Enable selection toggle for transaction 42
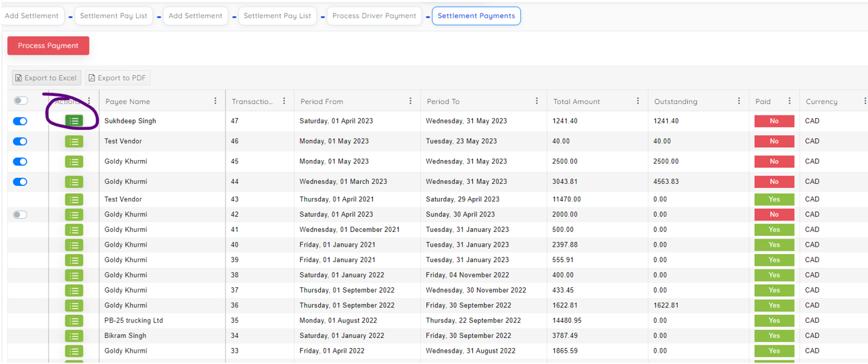The image size is (868, 364). click(21, 215)
